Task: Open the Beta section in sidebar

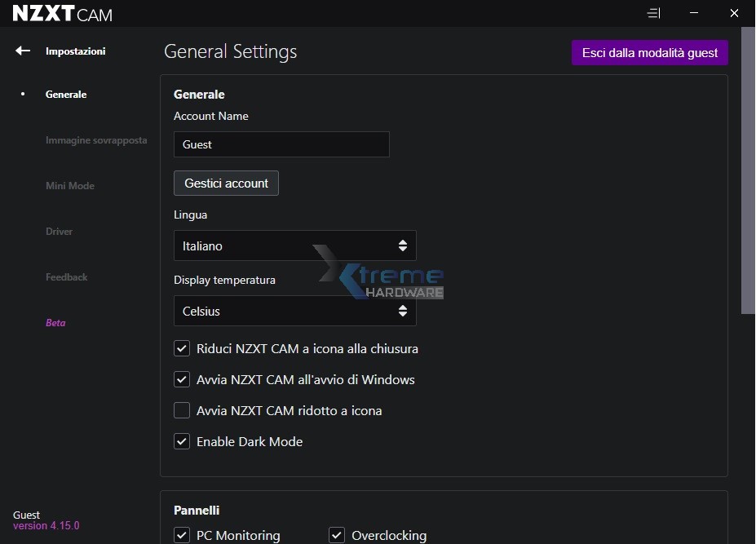Action: point(55,323)
